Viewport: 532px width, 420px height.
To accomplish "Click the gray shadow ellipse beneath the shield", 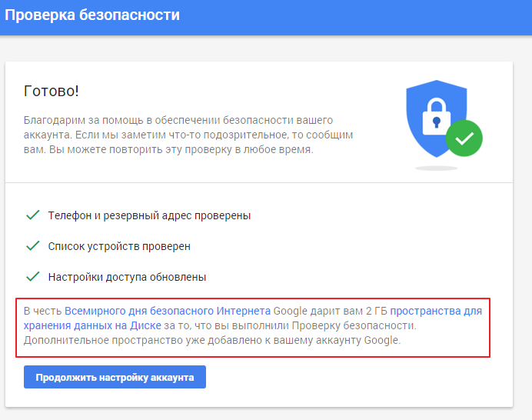I will click(437, 168).
